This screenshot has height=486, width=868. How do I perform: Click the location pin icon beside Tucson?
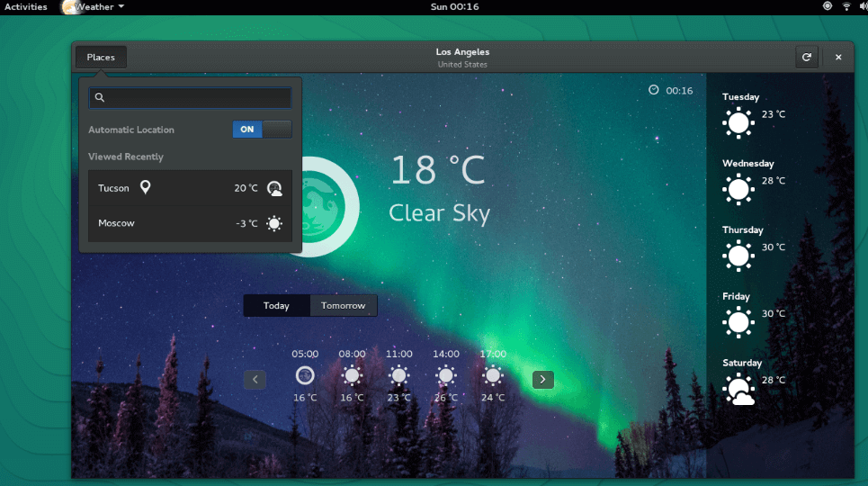click(145, 187)
